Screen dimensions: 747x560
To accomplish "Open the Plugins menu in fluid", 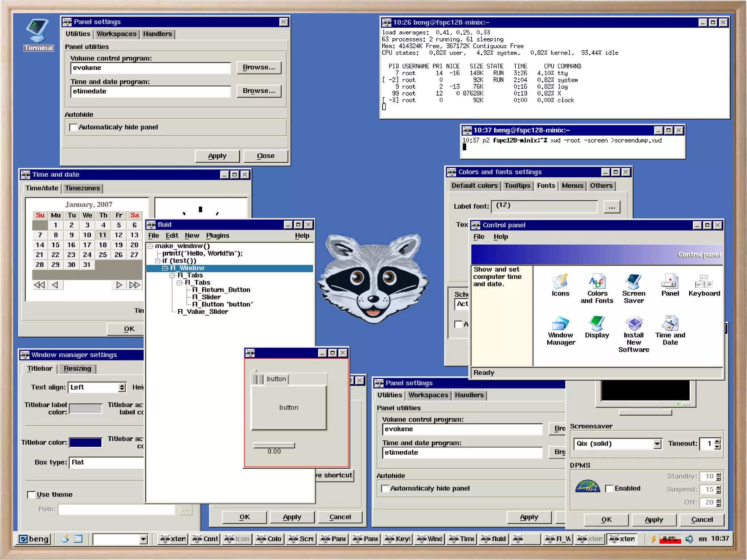I will point(217,236).
